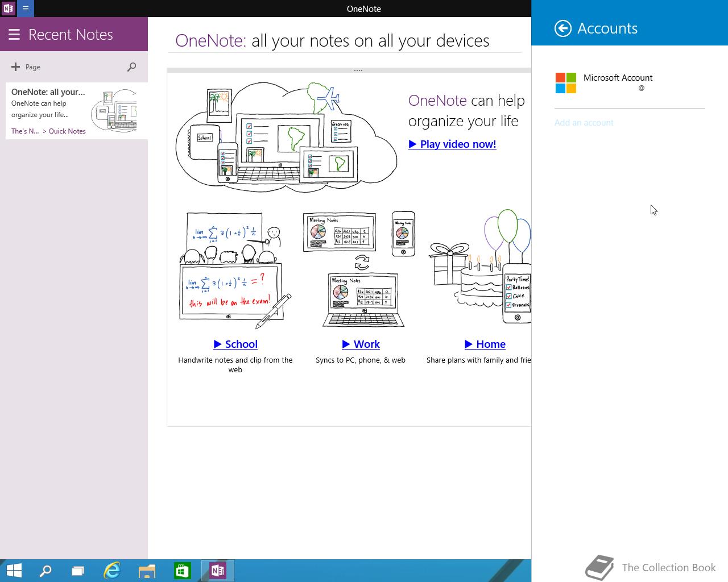
Task: Open the hamburger navigation menu beside Recent Notes
Action: [14, 35]
